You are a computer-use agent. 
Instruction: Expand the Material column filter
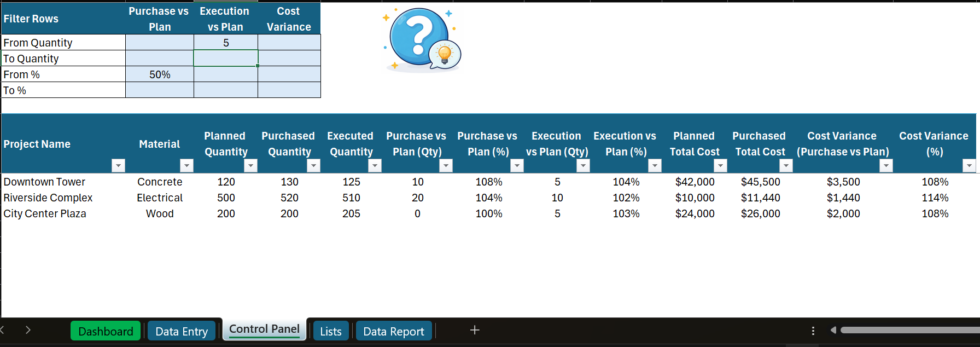point(187,166)
